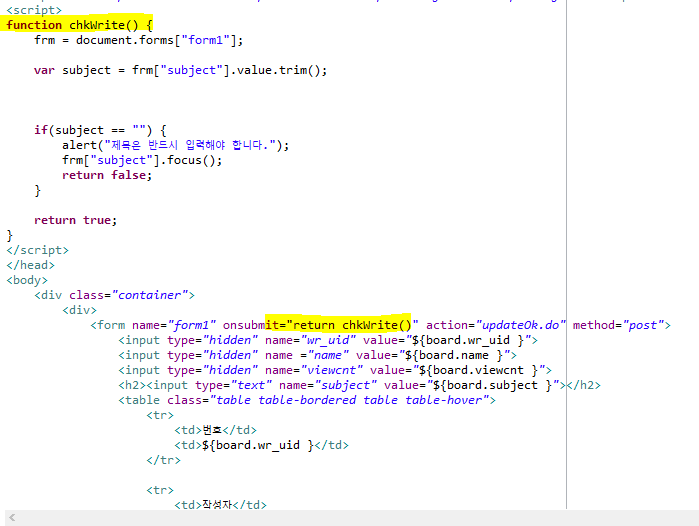The width and height of the screenshot is (699, 526).
Task: Click the alert( call line
Action: pos(176,145)
